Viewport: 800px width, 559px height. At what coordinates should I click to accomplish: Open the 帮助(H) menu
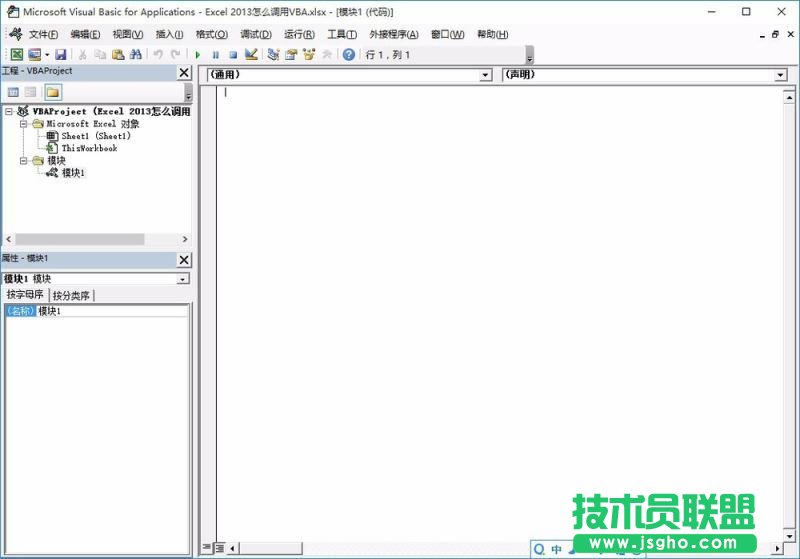coord(492,34)
